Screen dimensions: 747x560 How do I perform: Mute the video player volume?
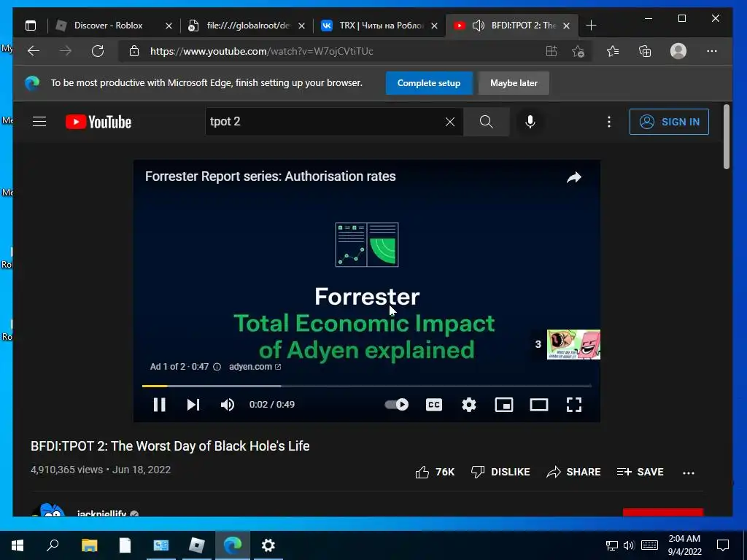click(x=228, y=405)
